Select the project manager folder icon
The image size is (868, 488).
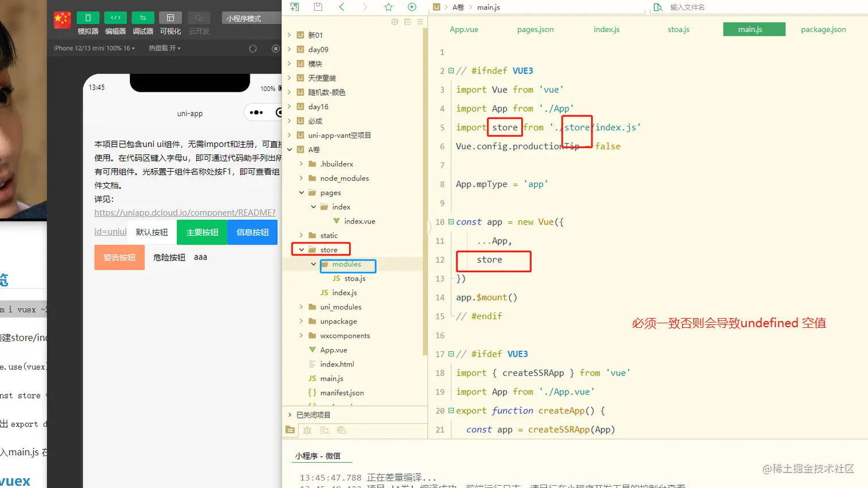coord(290,430)
